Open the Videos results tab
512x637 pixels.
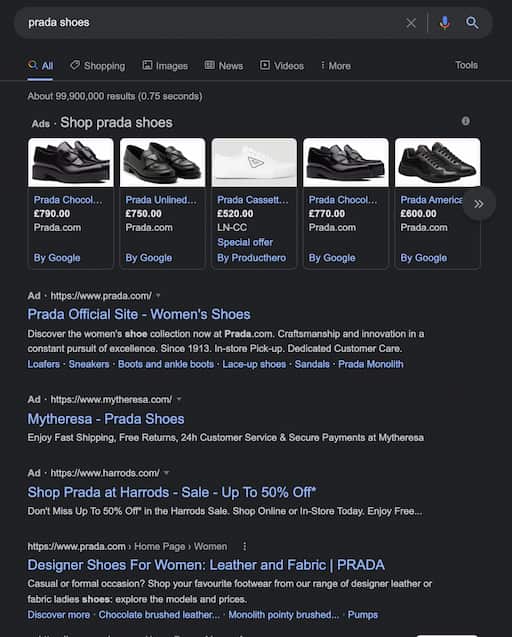point(282,66)
